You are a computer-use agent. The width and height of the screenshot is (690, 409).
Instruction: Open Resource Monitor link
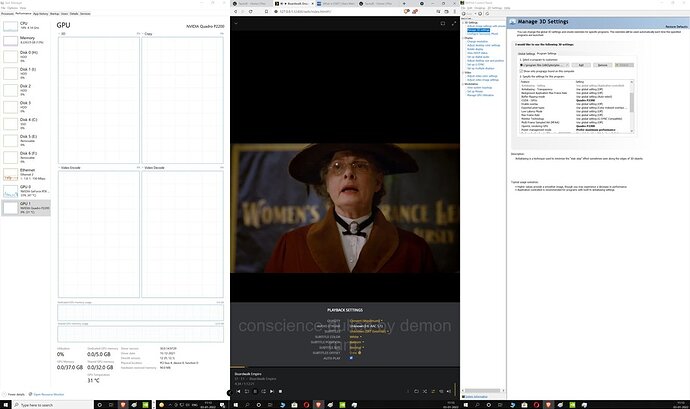pos(48,394)
